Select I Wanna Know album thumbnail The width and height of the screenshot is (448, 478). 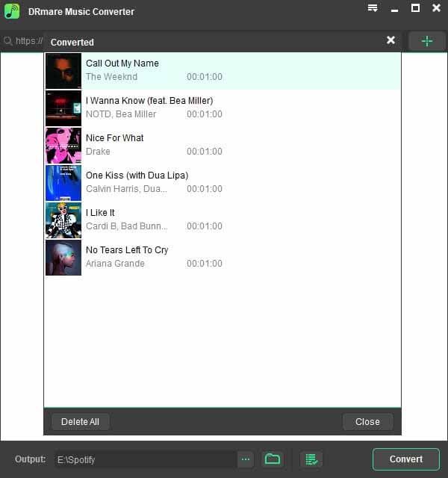pyautogui.click(x=63, y=108)
